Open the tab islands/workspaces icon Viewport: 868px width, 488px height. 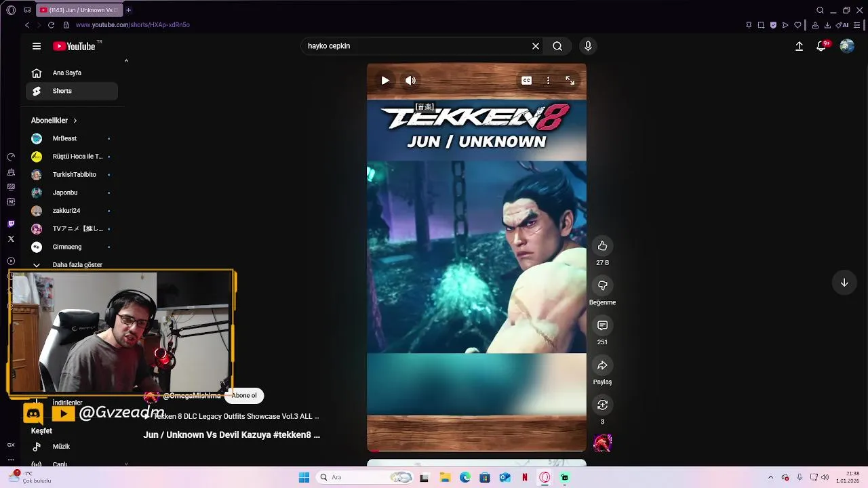[27, 10]
